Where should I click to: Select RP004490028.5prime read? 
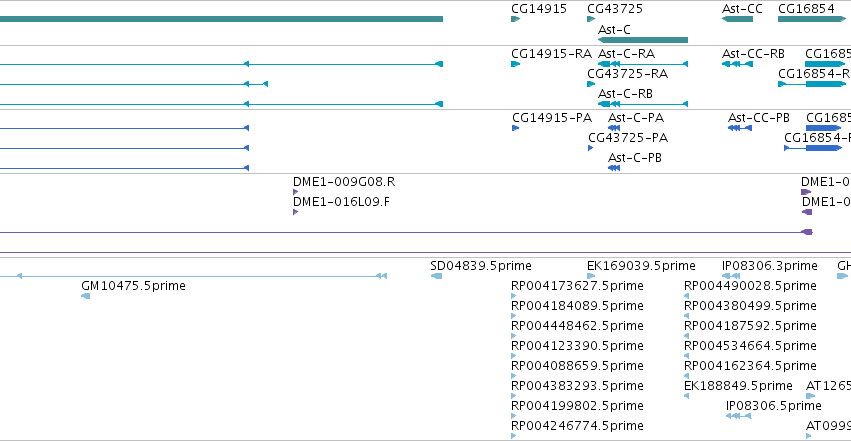coord(750,286)
